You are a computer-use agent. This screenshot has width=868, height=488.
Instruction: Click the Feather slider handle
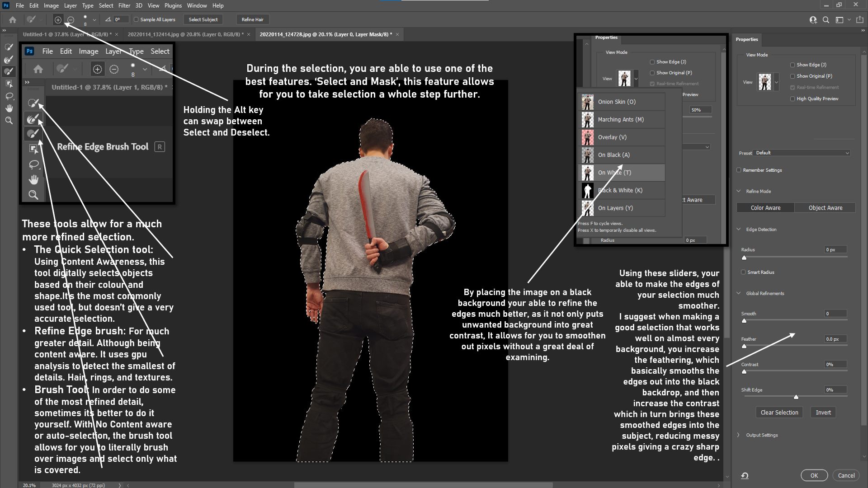744,346
